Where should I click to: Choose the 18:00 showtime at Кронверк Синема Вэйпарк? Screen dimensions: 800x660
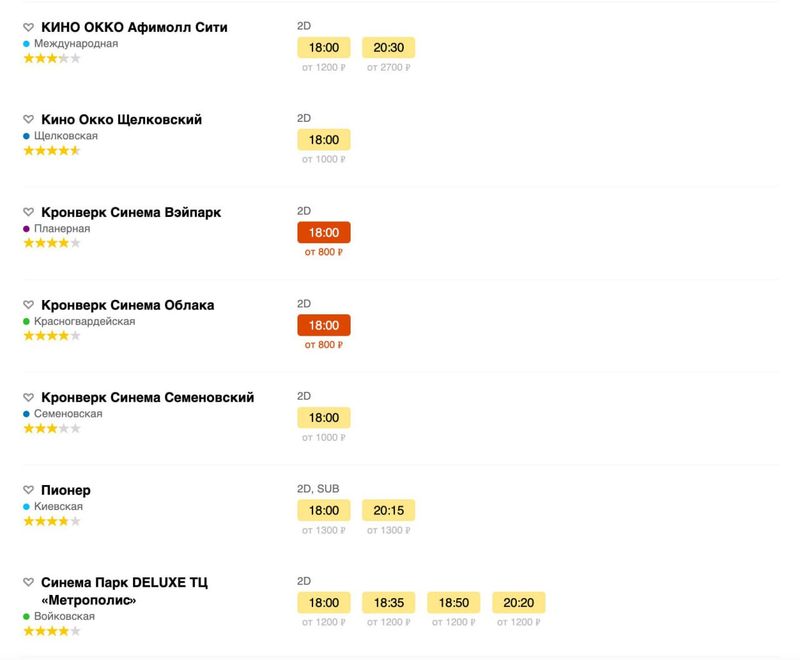pos(324,233)
